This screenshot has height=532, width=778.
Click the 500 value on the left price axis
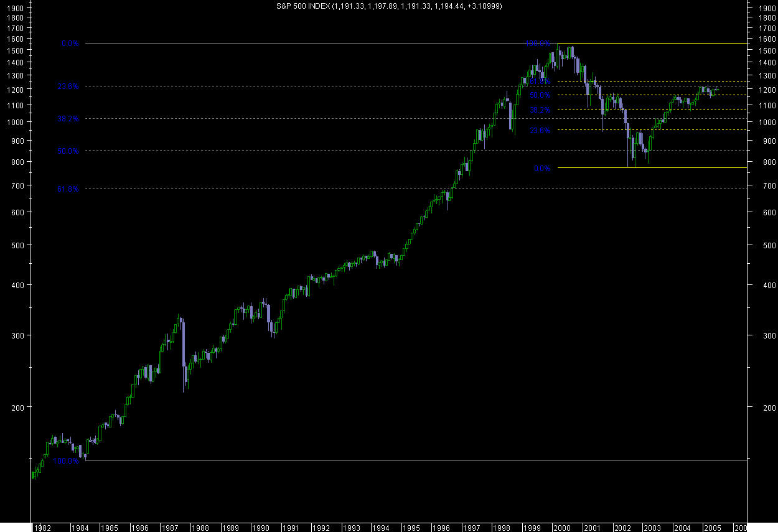18,245
